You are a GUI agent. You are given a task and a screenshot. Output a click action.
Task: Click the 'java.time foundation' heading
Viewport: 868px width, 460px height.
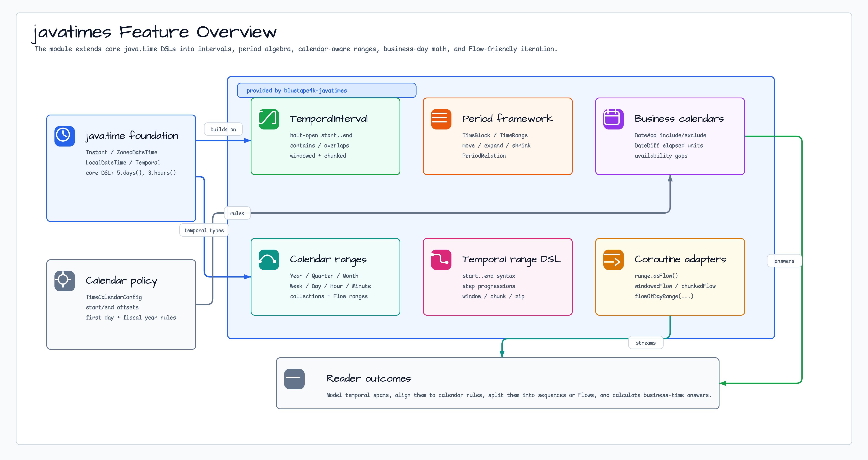(x=132, y=136)
